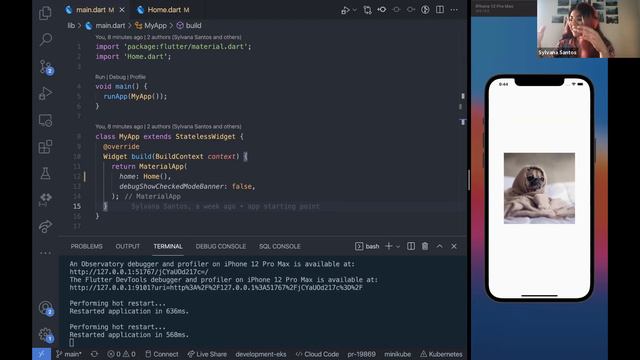This screenshot has width=640, height=360.
Task: Open the Explorer view in activity bar
Action: tap(45, 13)
